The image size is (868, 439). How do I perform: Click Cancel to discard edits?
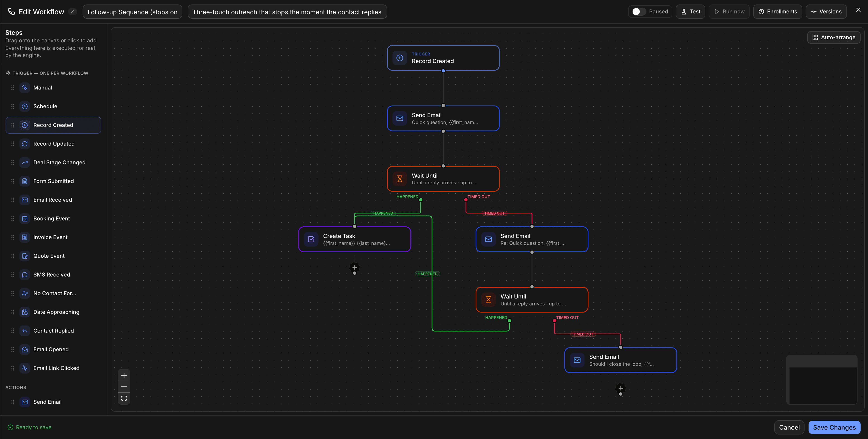(x=789, y=427)
